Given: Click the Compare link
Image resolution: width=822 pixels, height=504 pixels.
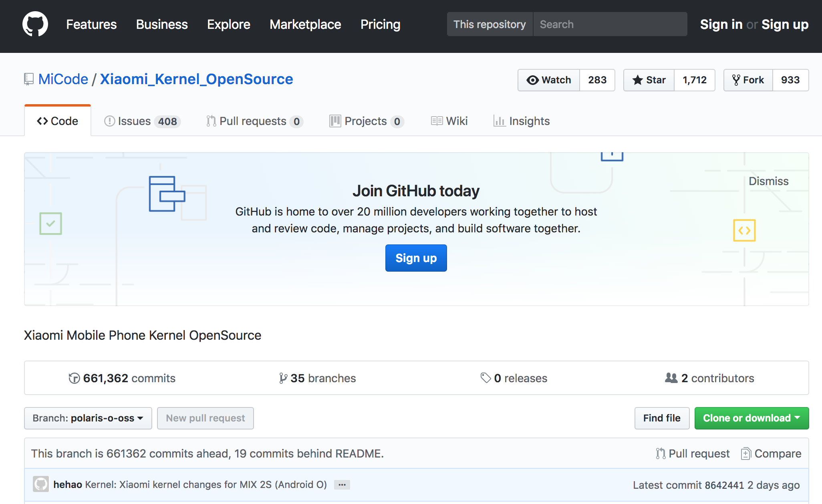Looking at the screenshot, I should click(771, 454).
